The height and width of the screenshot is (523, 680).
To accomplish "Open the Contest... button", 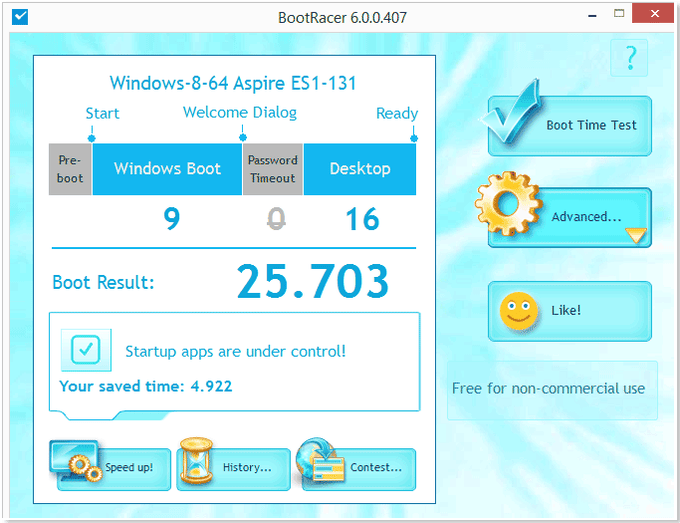I will (359, 469).
